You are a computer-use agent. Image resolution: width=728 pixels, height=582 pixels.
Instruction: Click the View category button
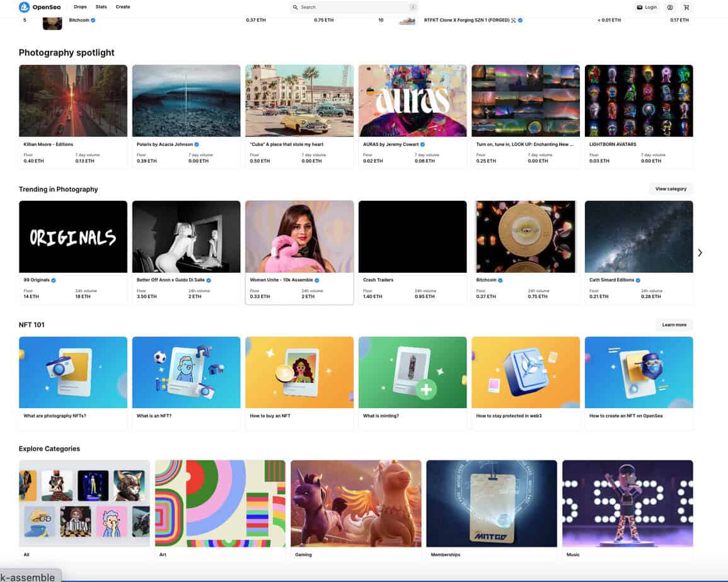click(x=671, y=189)
